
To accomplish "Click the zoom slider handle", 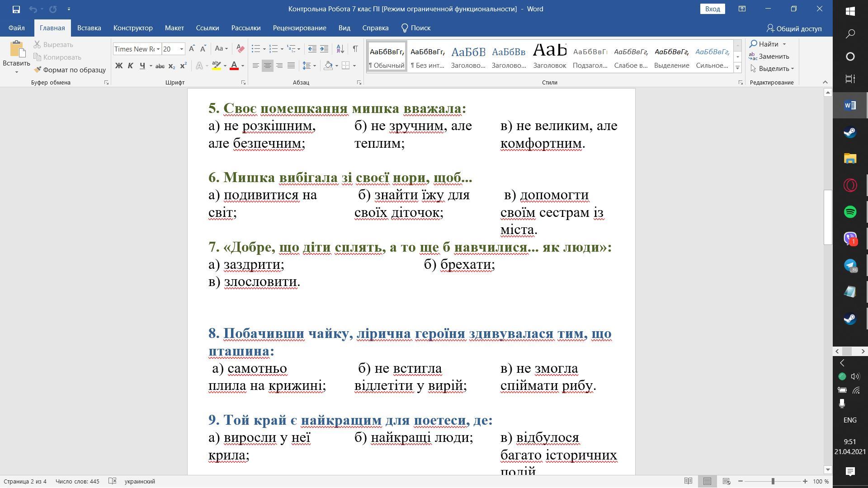I will 773,482.
